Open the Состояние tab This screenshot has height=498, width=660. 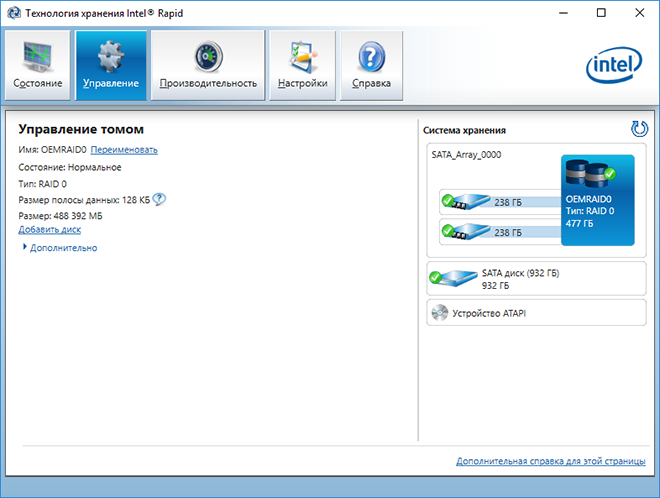pos(37,65)
